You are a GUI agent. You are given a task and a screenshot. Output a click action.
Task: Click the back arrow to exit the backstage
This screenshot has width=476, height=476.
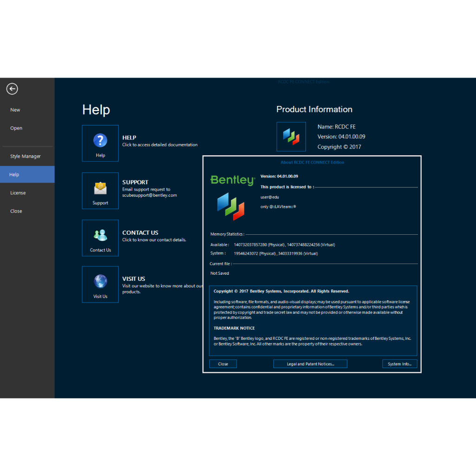pyautogui.click(x=12, y=89)
